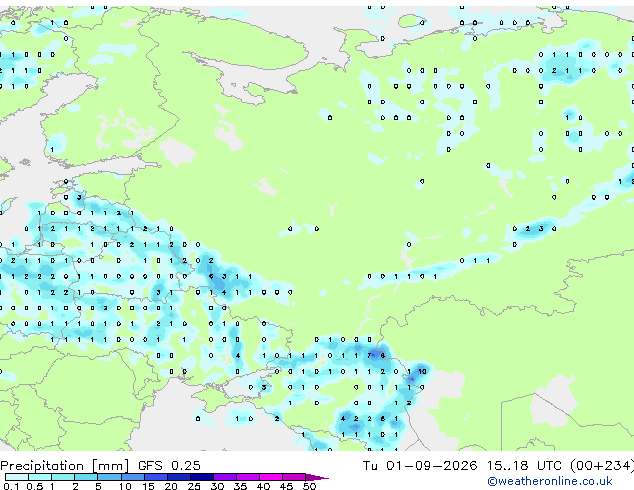Click the 0.1–0.5 mm legend color swatch

(17, 477)
